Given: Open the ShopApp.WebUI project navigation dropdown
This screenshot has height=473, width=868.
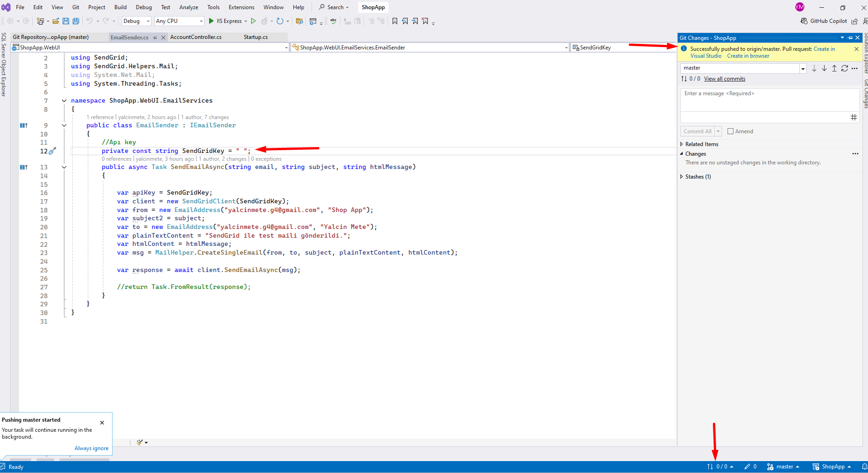Looking at the screenshot, I should 286,48.
